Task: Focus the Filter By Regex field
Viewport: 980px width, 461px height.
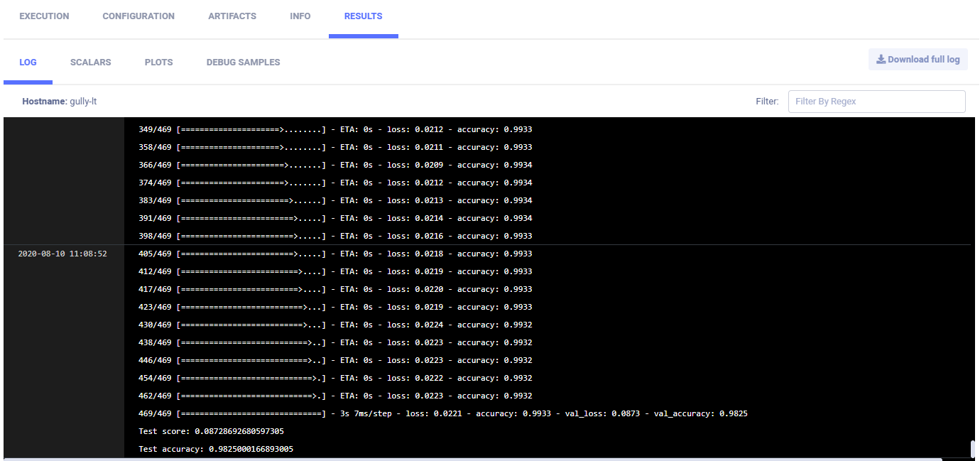Action: coord(876,102)
